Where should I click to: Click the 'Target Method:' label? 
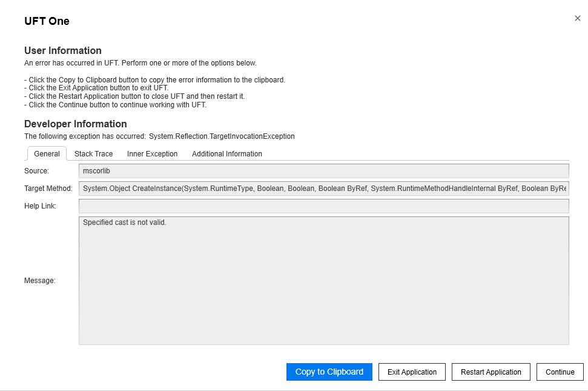click(x=48, y=189)
